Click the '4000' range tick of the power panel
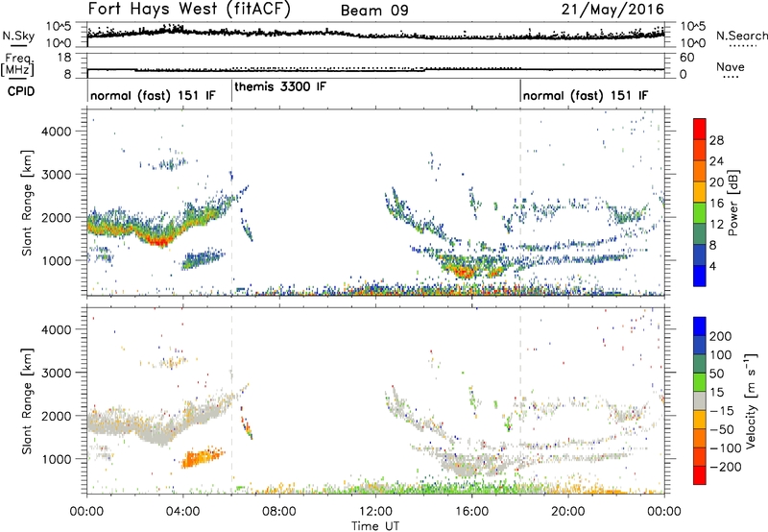This screenshot has height=532, width=768. click(x=57, y=132)
